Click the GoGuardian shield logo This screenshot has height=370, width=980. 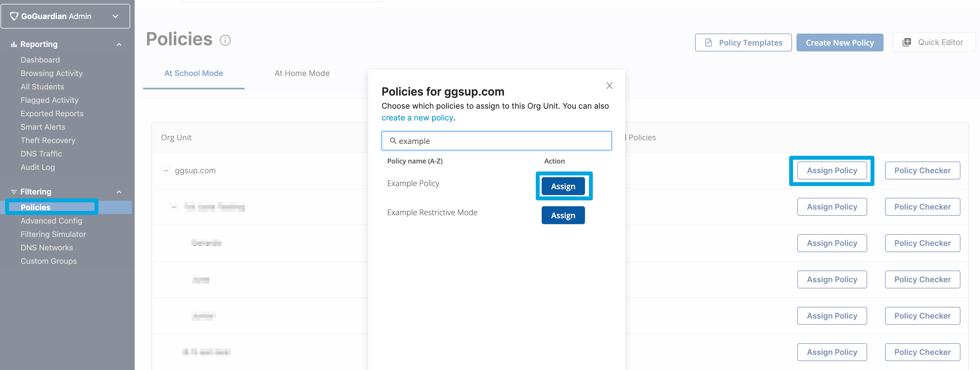tap(15, 16)
